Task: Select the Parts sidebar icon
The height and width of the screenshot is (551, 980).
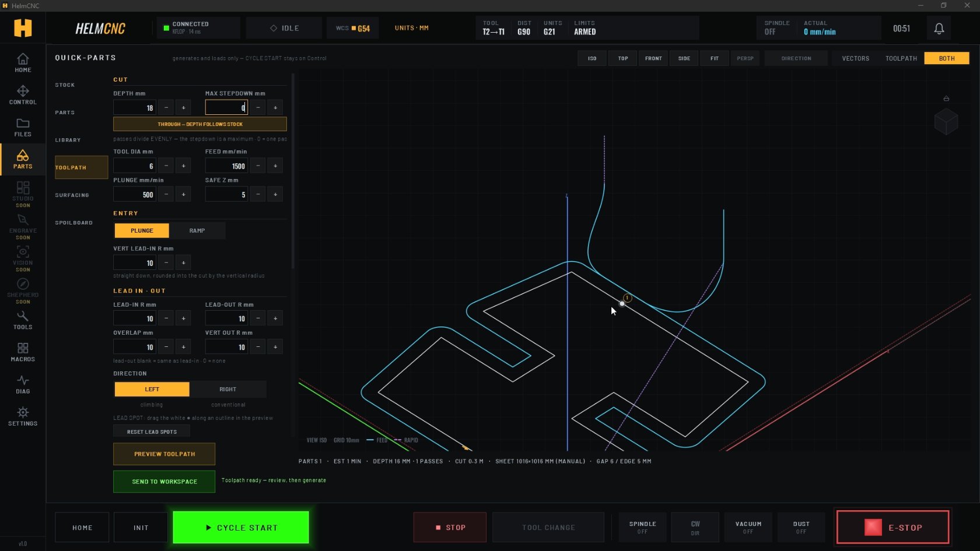Action: point(23,159)
